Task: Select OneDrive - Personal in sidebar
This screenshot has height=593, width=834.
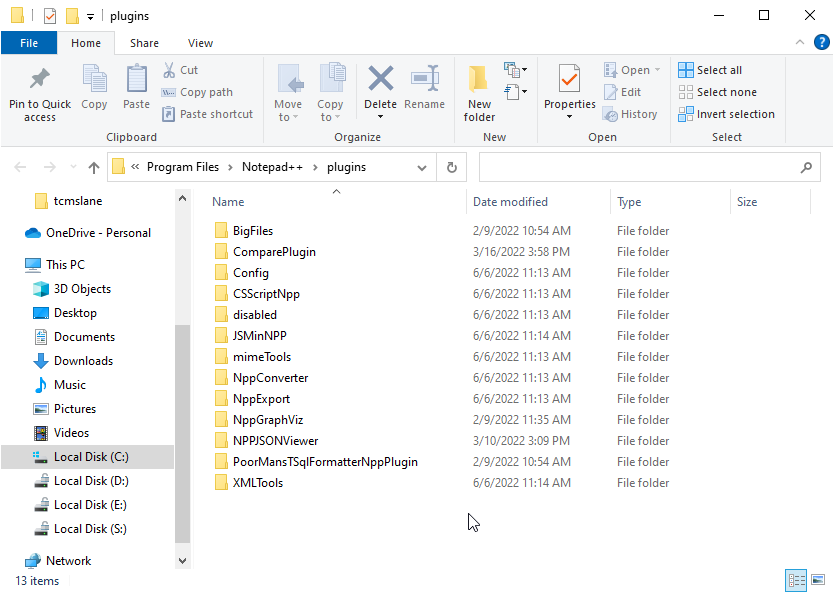Action: click(98, 233)
